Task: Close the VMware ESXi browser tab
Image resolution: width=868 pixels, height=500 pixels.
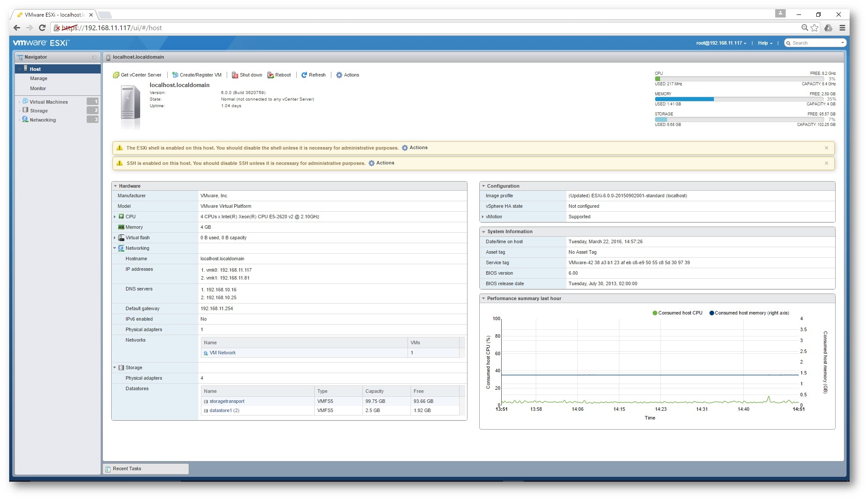Action: 91,15
